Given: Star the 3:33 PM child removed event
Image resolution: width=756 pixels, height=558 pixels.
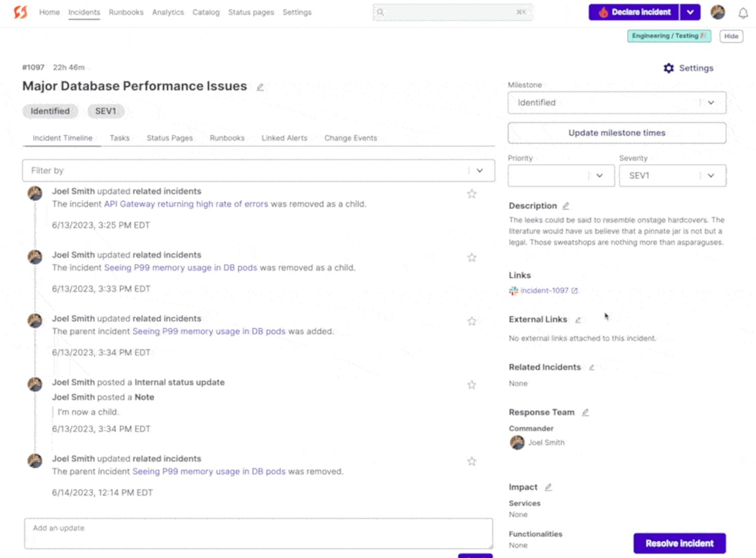Looking at the screenshot, I should point(472,257).
